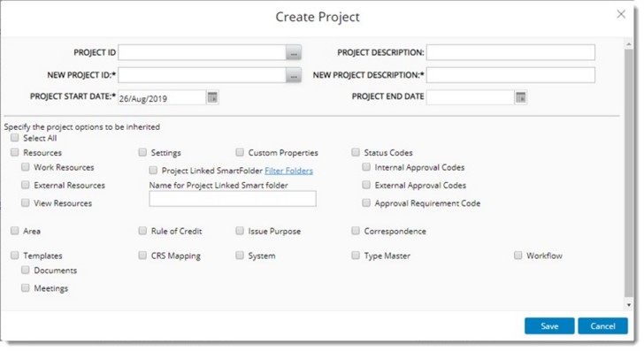Click the Project ID browse ellipsis button
Image resolution: width=644 pixels, height=351 pixels.
pyautogui.click(x=294, y=53)
